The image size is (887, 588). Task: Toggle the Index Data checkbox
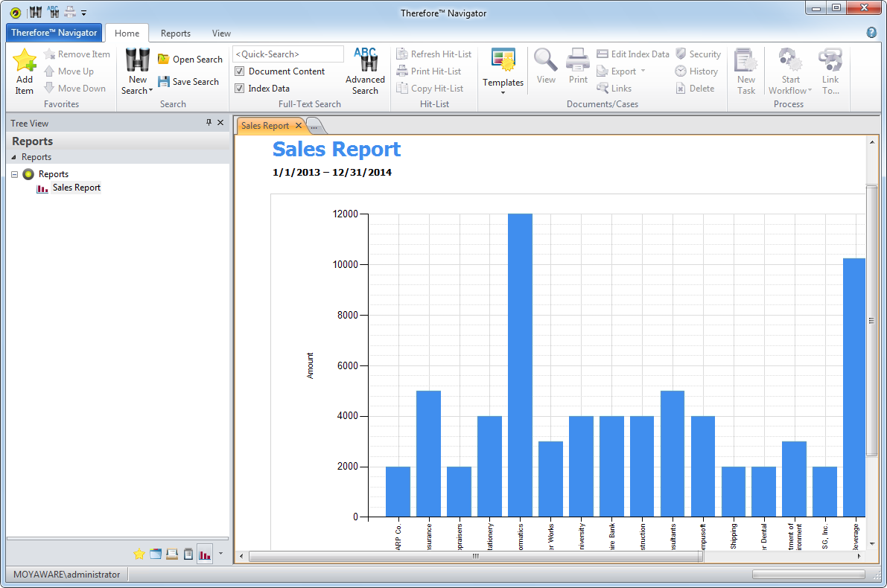pos(240,89)
